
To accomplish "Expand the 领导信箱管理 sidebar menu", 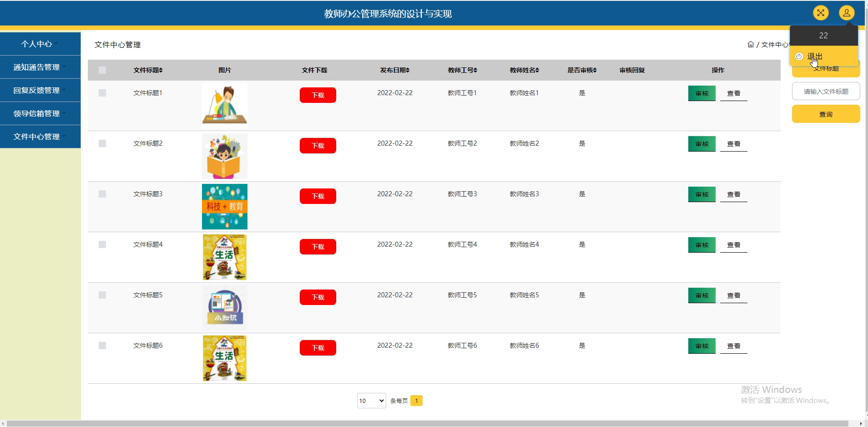I will click(x=40, y=113).
